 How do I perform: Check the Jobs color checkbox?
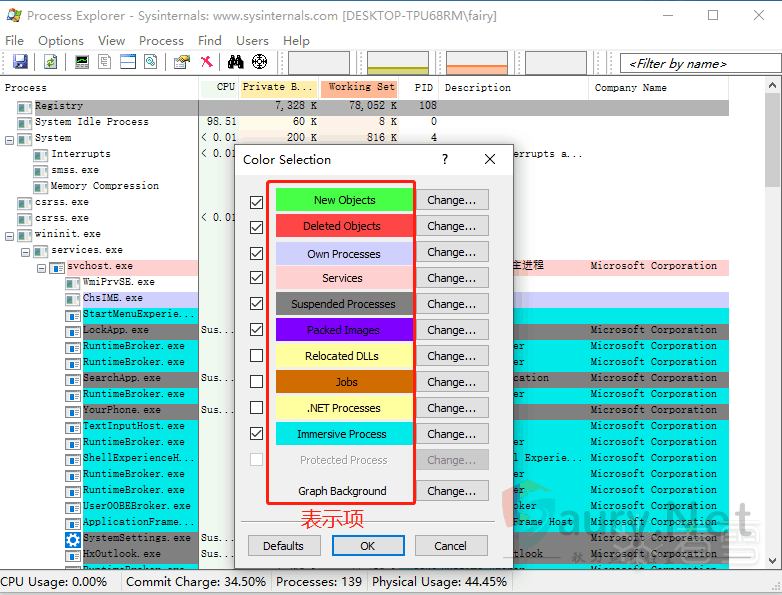257,382
